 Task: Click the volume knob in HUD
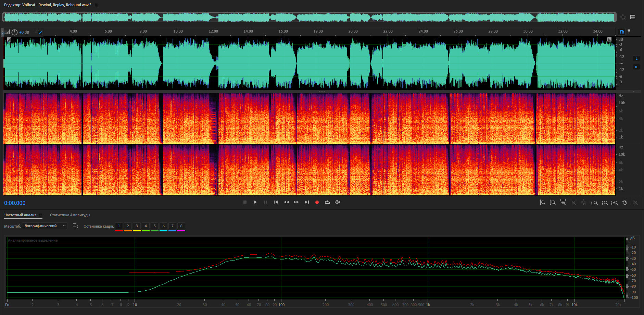point(14,32)
